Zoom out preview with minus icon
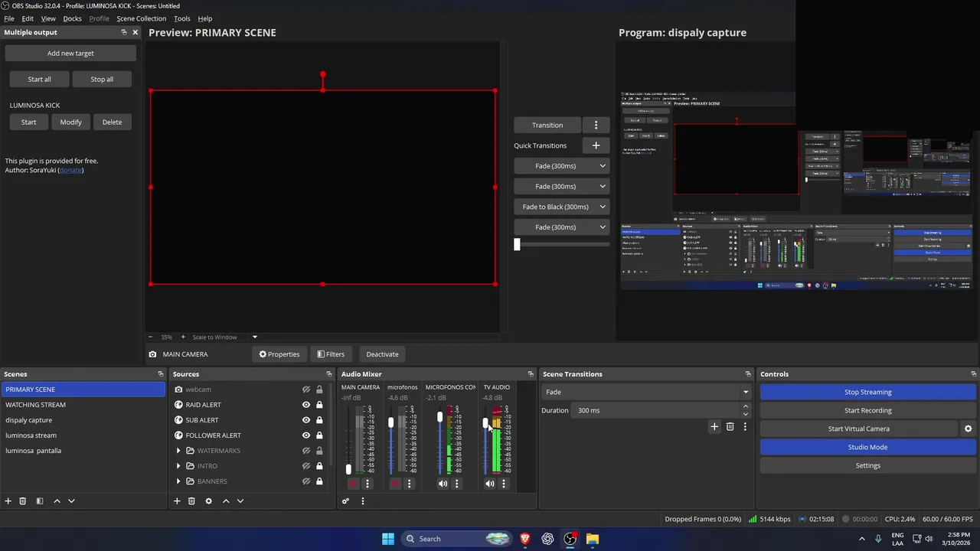980x551 pixels. pos(150,337)
